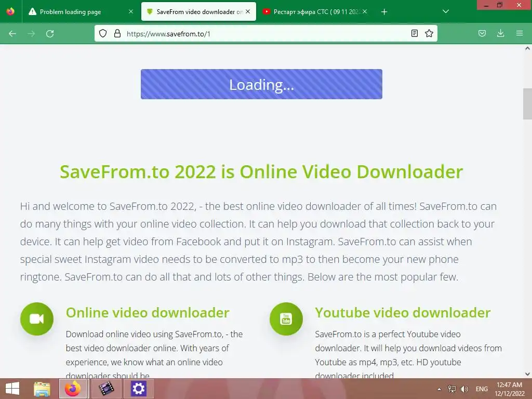The image size is (532, 399).
Task: Close the Рестарт эфира СТС tab
Action: tap(365, 11)
